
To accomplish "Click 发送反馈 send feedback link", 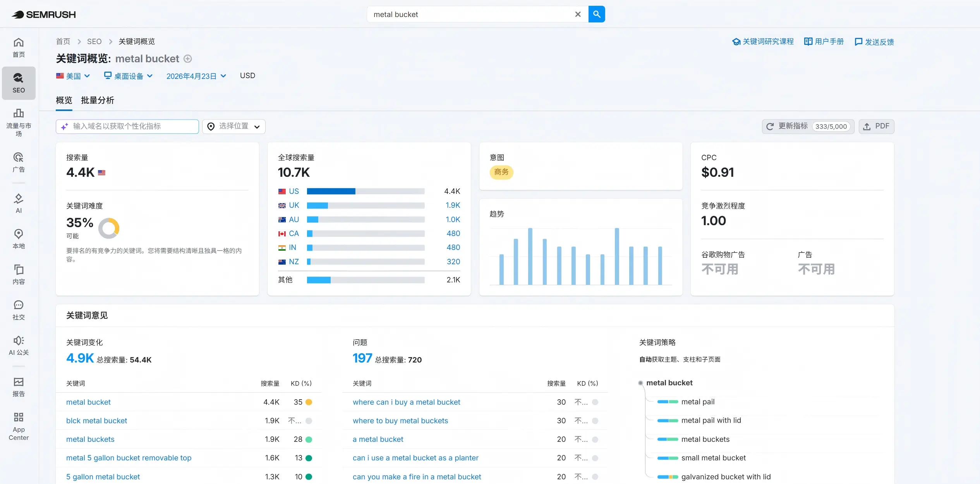I will pyautogui.click(x=874, y=42).
